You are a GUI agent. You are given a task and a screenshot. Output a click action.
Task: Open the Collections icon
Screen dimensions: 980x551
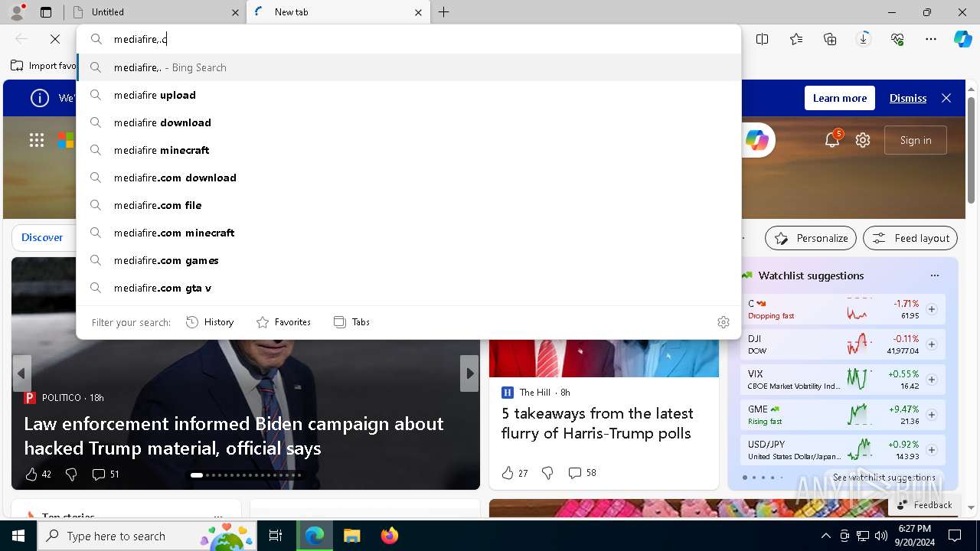pos(830,39)
